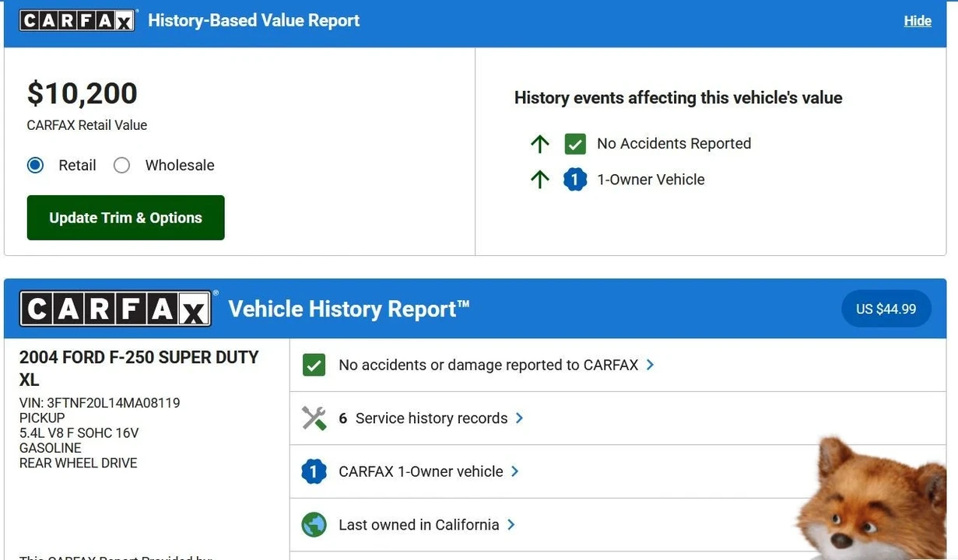Click the up arrow beside 1-Owner Vehicle

pos(540,180)
